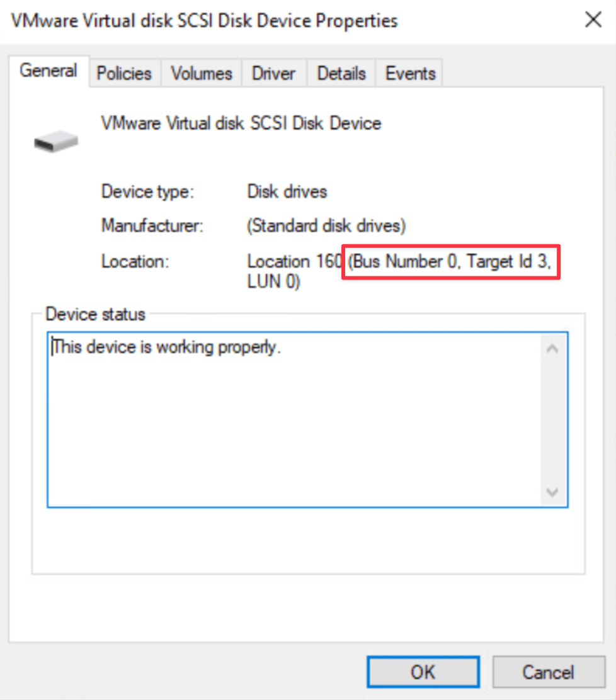Viewport: 616px width, 700px height.
Task: Open the Volumes tab
Action: point(201,74)
